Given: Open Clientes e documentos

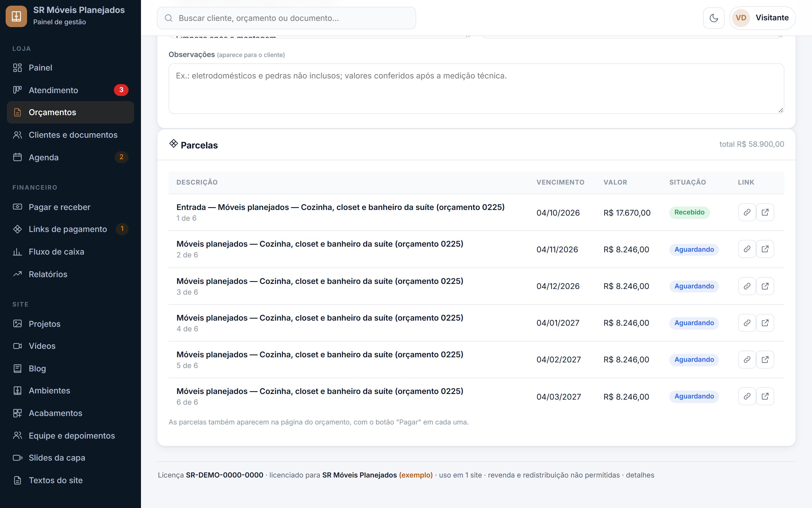Looking at the screenshot, I should click(x=70, y=135).
